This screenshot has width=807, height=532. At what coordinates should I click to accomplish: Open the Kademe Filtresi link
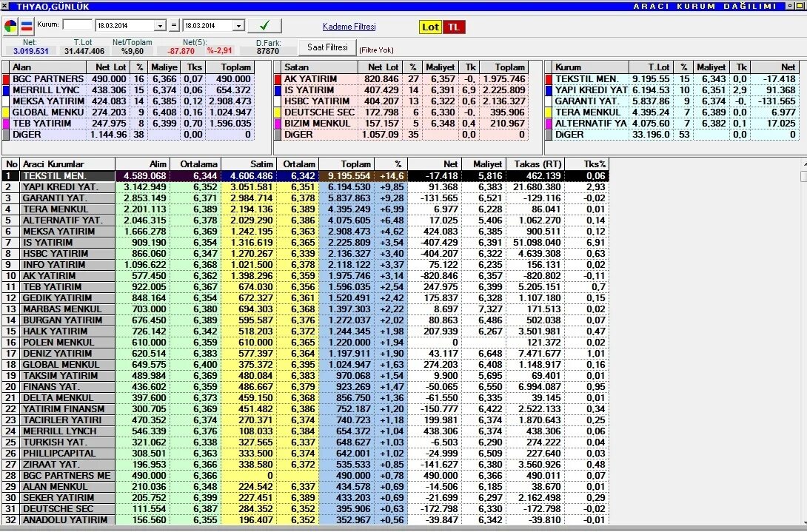click(x=349, y=26)
